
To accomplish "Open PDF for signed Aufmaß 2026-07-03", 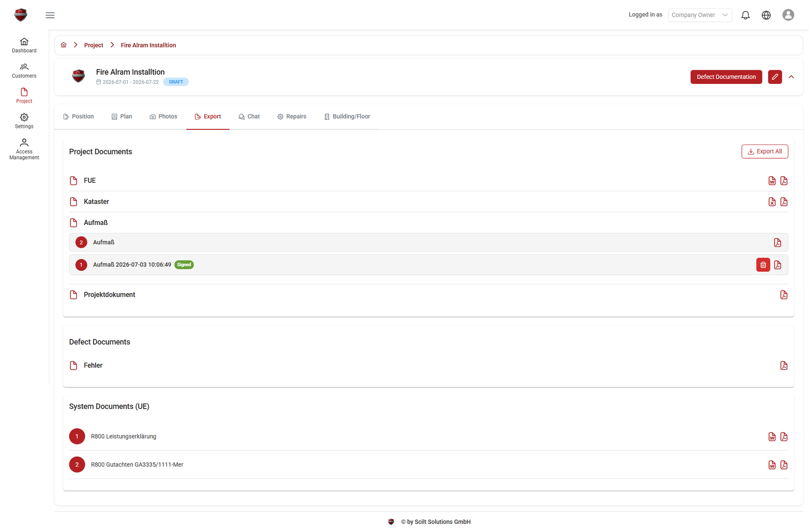I will click(x=778, y=265).
